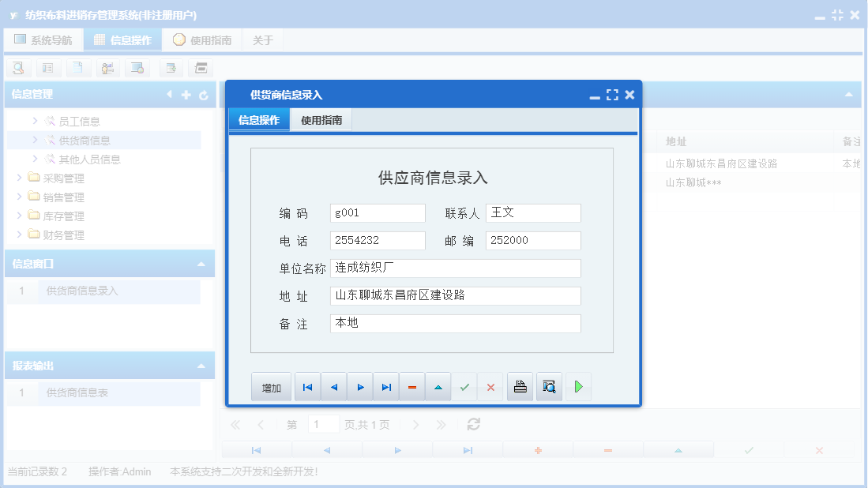Open the 系统导航 tab
Viewport: 868px width, 488px height.
click(x=43, y=39)
